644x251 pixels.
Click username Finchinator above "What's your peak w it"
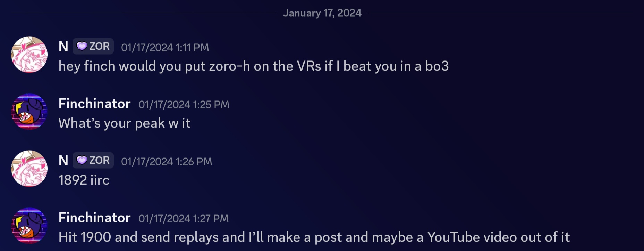pyautogui.click(x=94, y=104)
